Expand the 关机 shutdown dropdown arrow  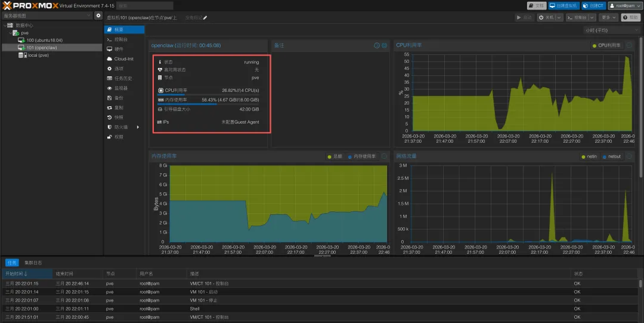(559, 17)
